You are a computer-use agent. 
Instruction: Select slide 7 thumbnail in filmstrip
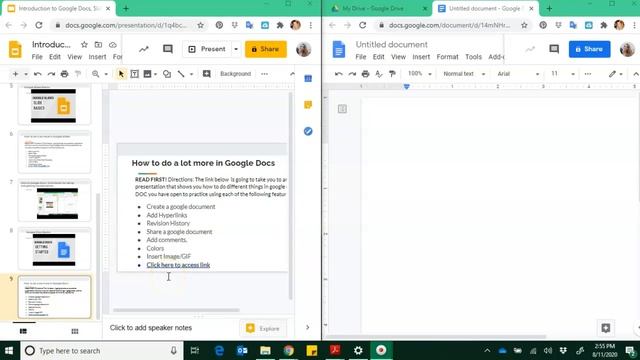[x=54, y=201]
